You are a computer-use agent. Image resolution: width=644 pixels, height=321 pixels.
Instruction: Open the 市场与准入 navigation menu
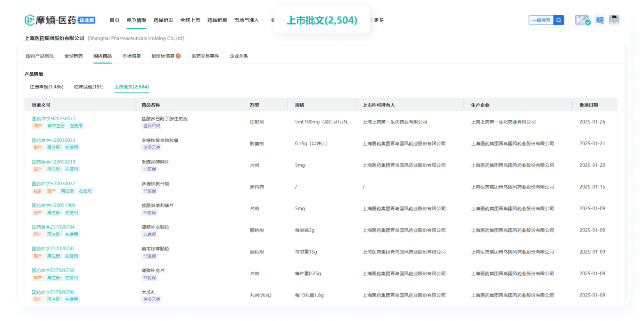247,20
